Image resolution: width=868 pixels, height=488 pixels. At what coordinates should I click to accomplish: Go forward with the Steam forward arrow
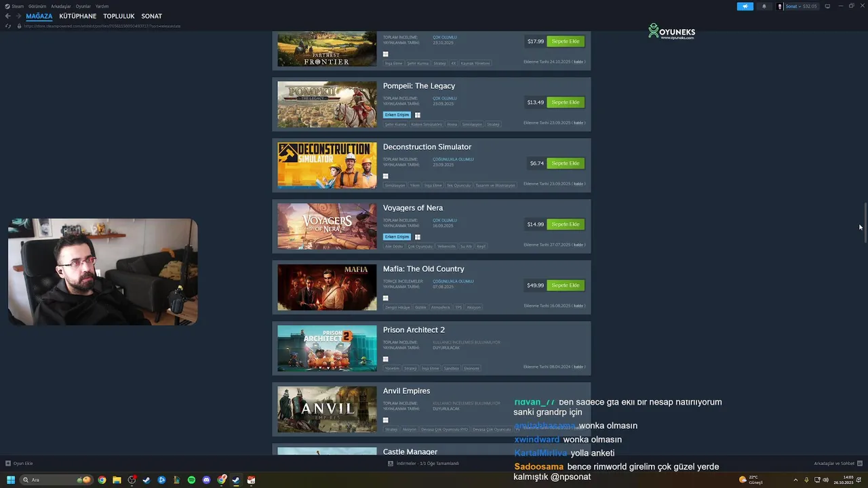(18, 16)
